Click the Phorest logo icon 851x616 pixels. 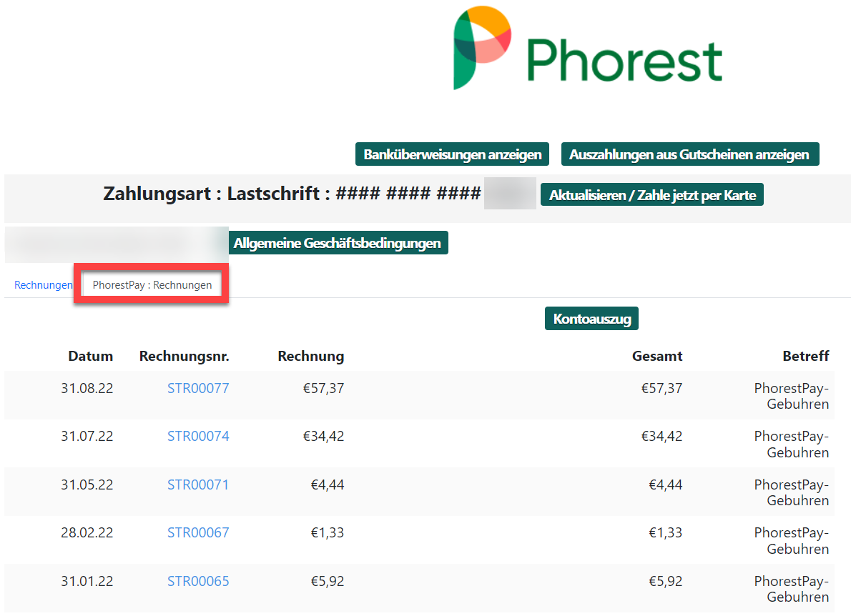(482, 47)
